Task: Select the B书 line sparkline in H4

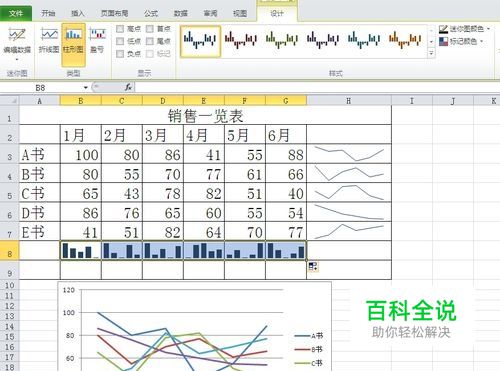Action: point(349,173)
